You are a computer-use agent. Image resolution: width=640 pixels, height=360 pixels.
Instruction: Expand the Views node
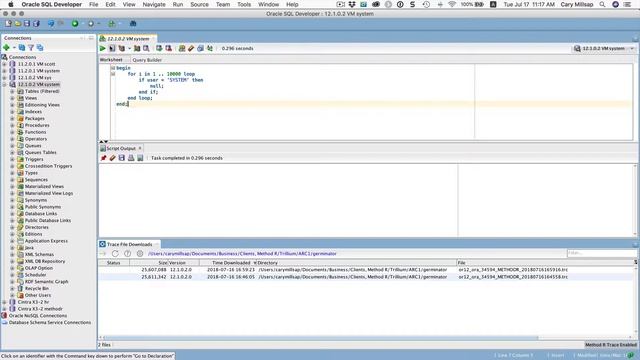click(x=12, y=98)
